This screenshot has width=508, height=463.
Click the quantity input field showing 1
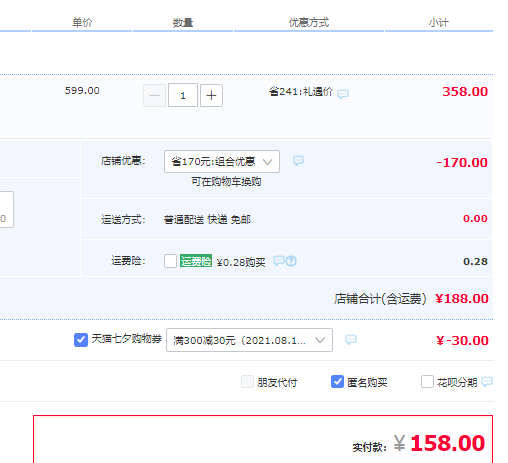pos(183,95)
